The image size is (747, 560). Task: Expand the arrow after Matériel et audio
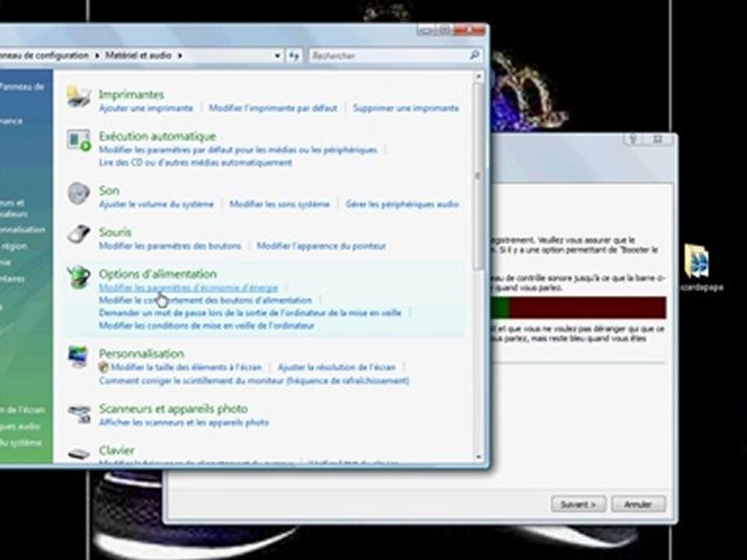coord(180,56)
